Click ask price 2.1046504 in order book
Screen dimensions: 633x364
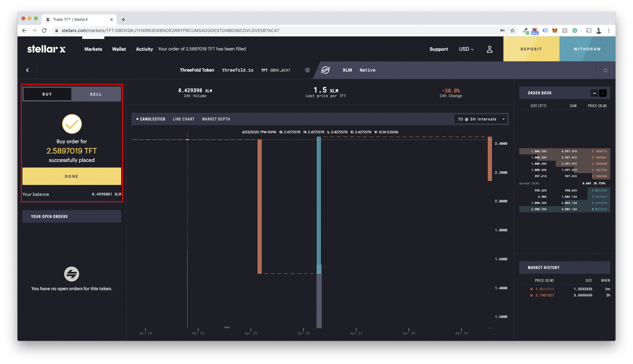[599, 176]
